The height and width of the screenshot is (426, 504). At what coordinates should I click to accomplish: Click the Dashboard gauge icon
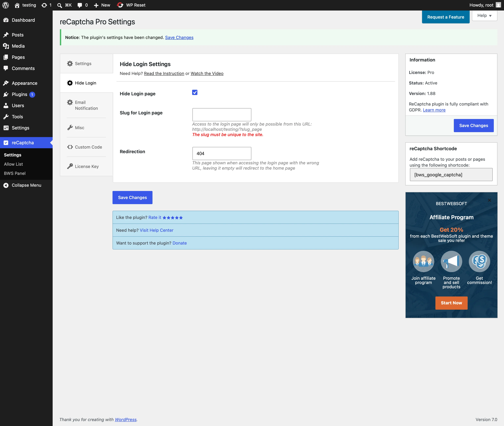(6, 20)
